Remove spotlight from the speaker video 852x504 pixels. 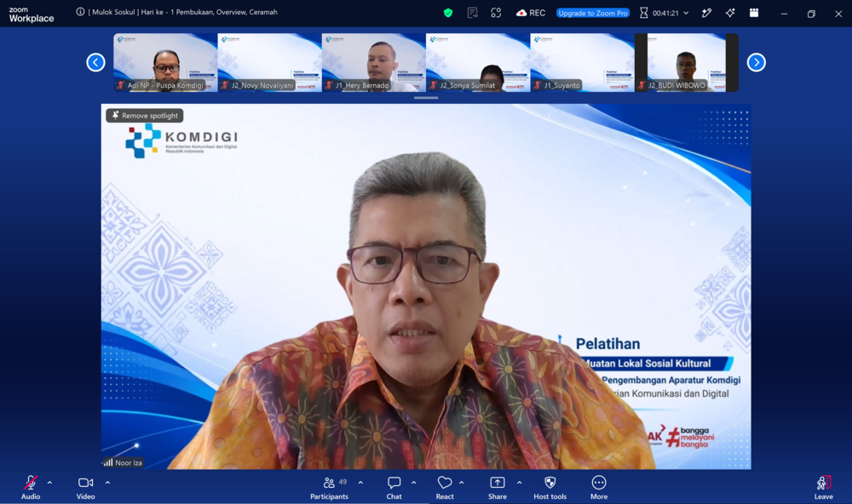tap(145, 116)
